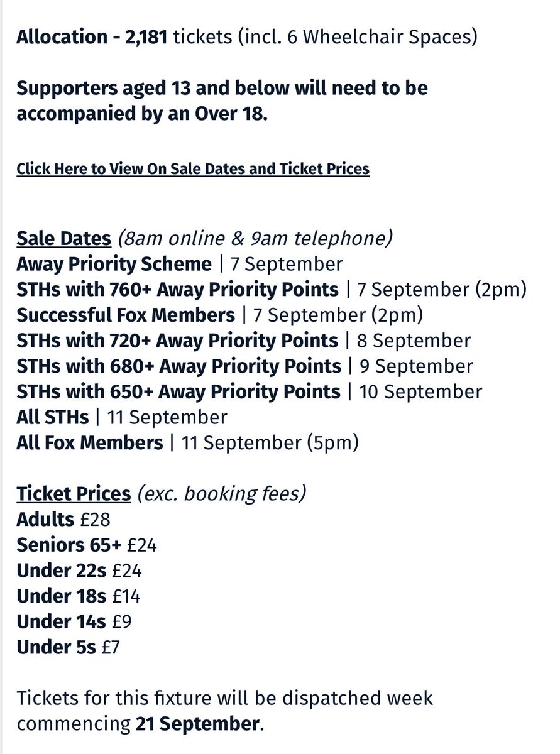The height and width of the screenshot is (754, 560).
Task: Click the Under 14s £9 price
Action: pos(74,621)
